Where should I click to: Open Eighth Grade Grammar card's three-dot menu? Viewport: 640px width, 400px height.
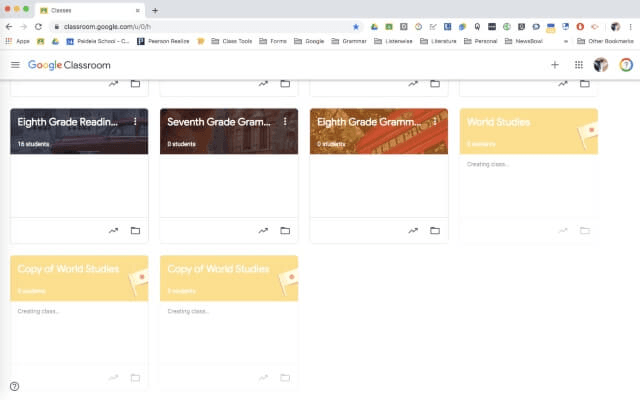[x=435, y=122]
